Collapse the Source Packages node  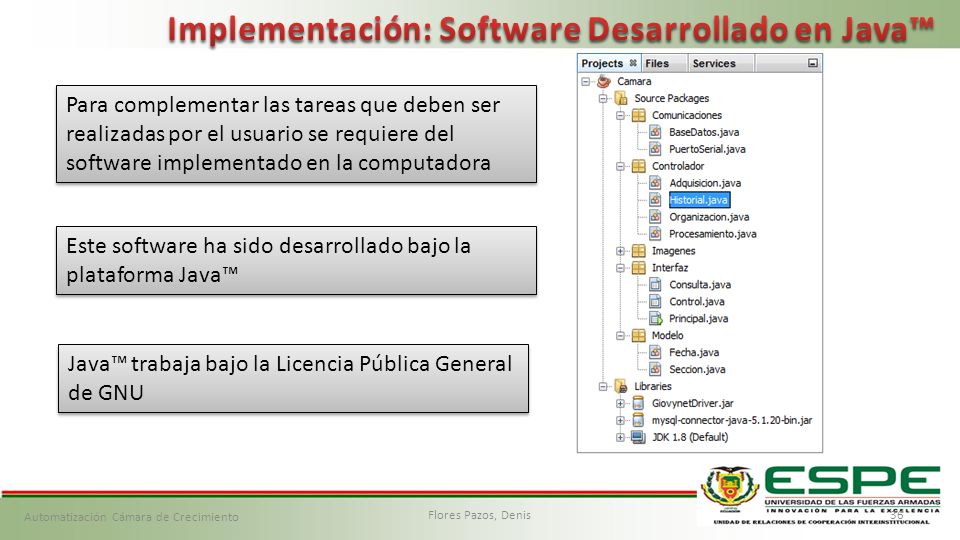(x=603, y=98)
